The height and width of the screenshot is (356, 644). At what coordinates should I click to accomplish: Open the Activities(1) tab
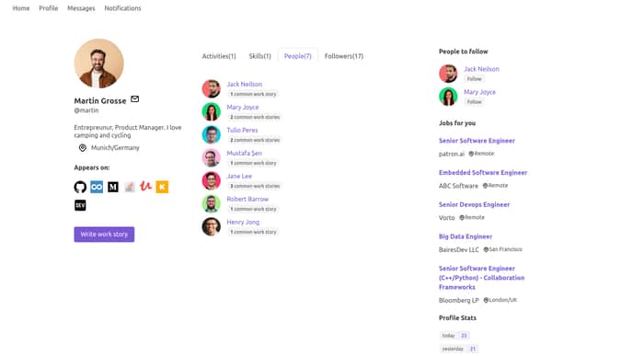click(x=219, y=56)
